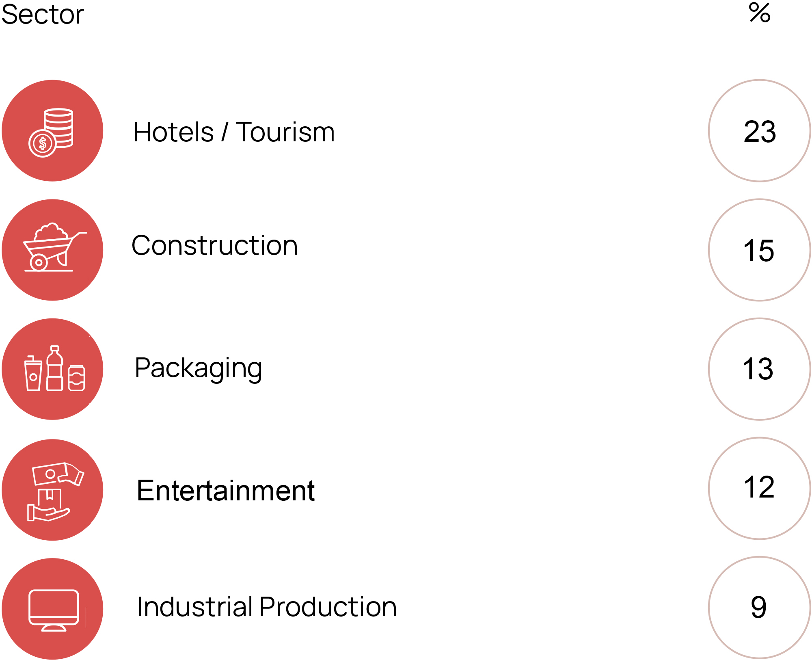The height and width of the screenshot is (660, 812).
Task: Select the Industrial Production label
Action: click(267, 607)
